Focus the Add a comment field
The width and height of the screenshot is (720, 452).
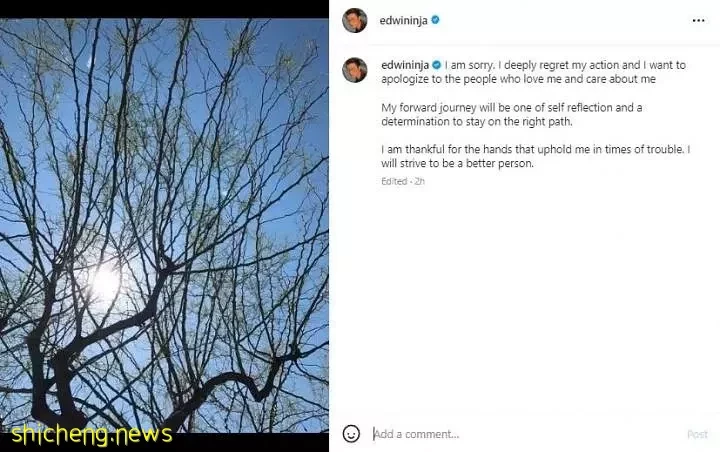coord(523,434)
